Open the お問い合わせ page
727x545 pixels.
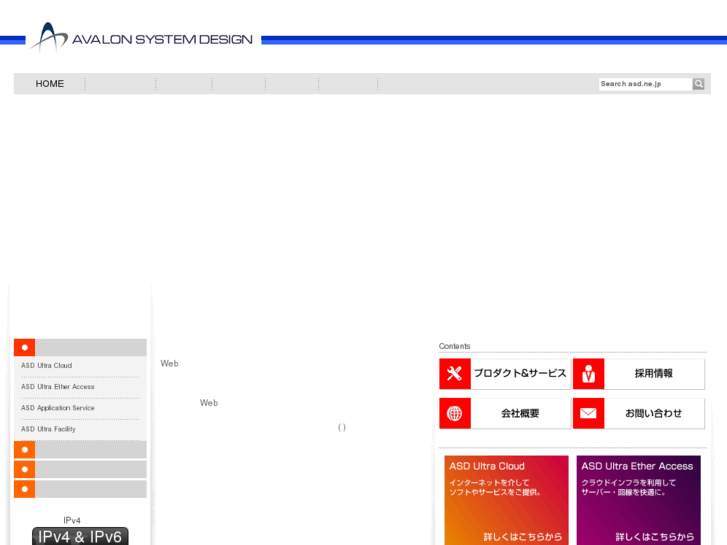point(654,413)
